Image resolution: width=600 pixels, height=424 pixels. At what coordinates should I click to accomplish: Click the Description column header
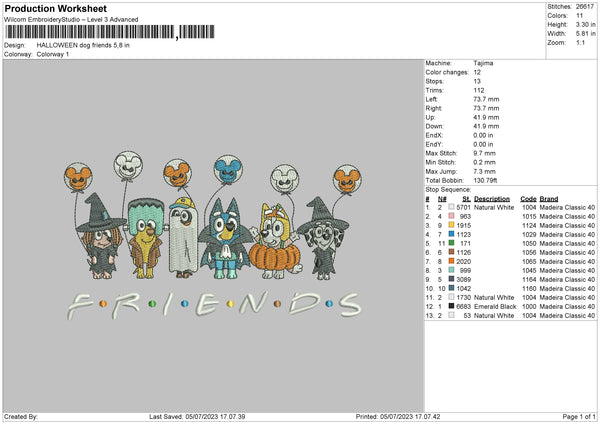[x=492, y=199]
